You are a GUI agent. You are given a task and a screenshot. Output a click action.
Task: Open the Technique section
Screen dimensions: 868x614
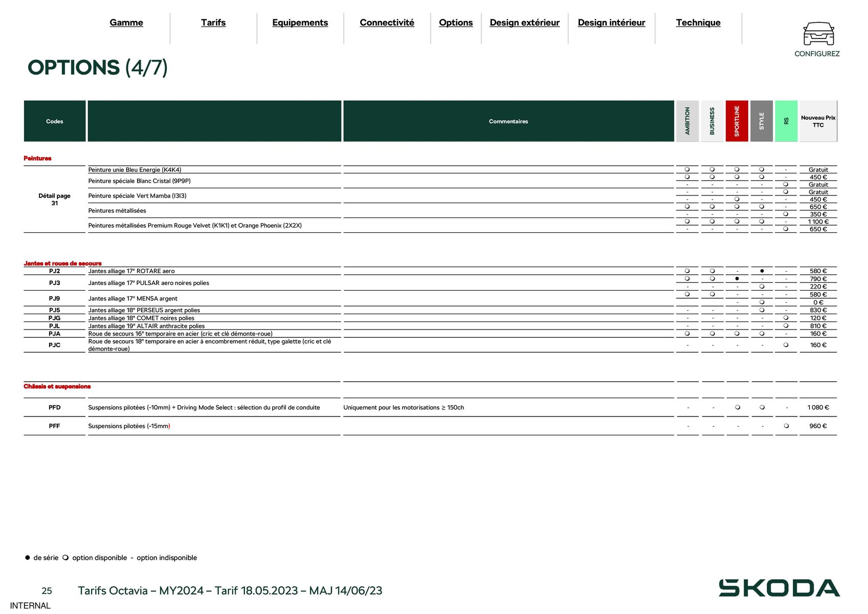tap(698, 23)
